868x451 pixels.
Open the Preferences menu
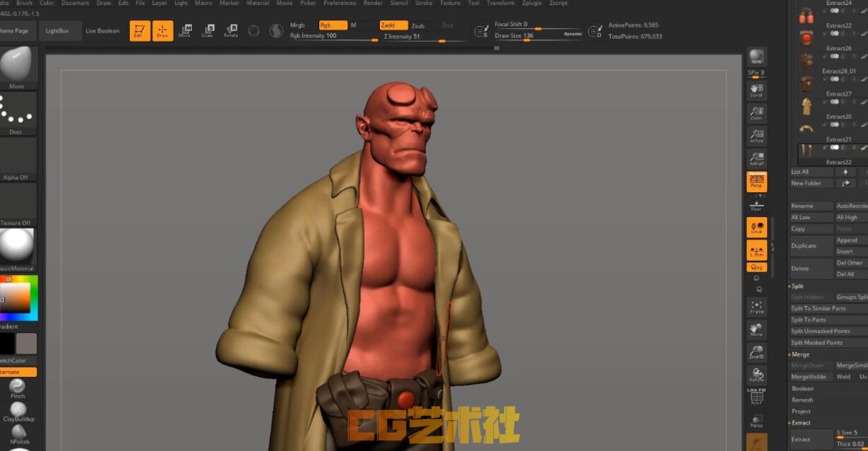(x=340, y=3)
